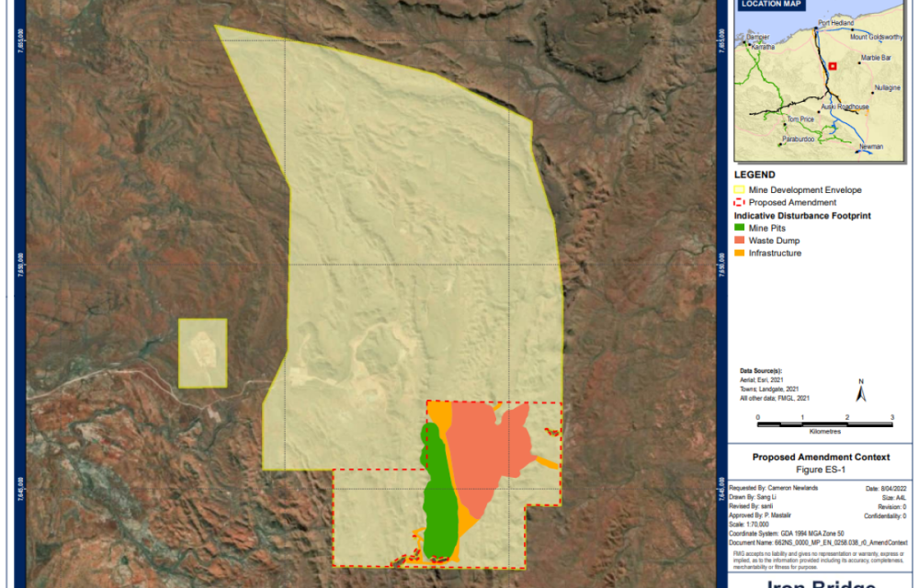The width and height of the screenshot is (919, 588).
Task: Expand the LEGEND section
Action: coord(755,175)
